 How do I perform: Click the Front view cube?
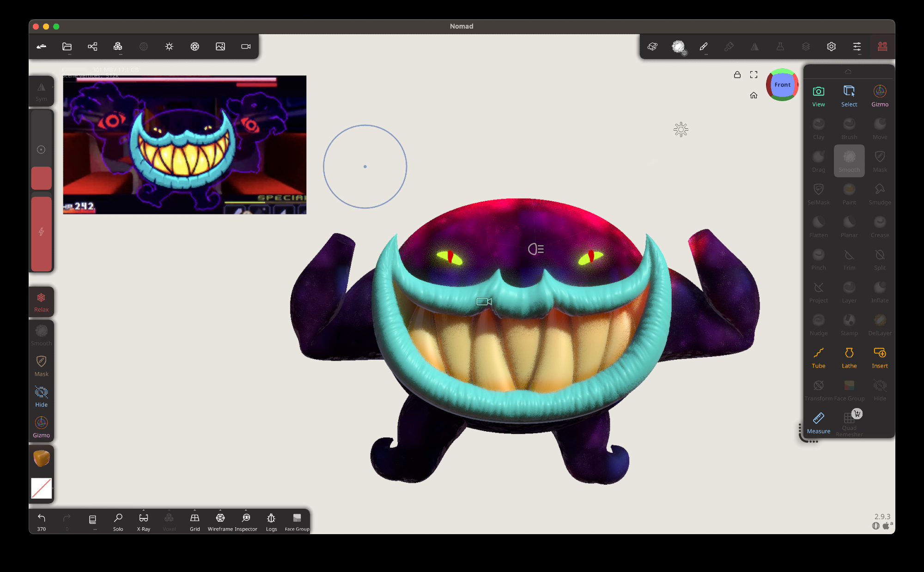click(782, 85)
